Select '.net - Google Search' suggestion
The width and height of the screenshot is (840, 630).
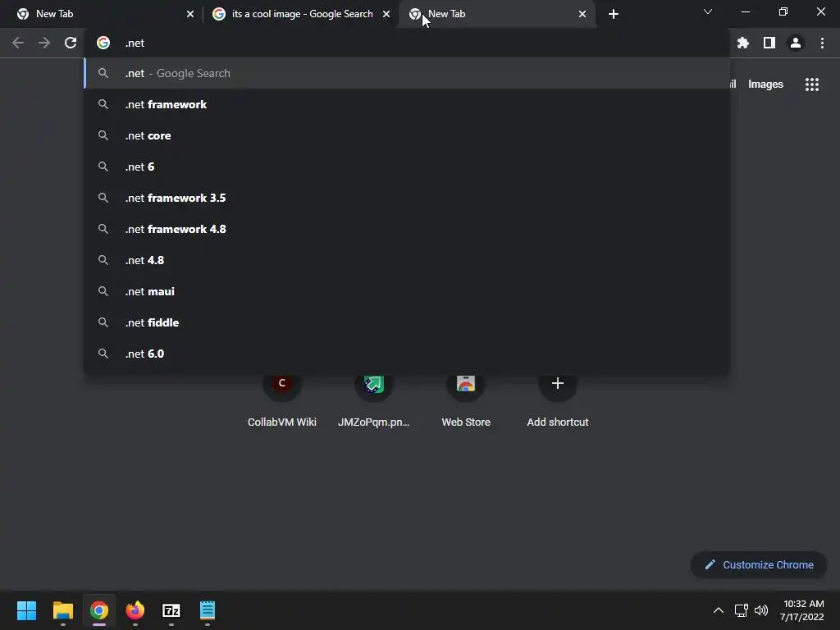pyautogui.click(x=407, y=73)
